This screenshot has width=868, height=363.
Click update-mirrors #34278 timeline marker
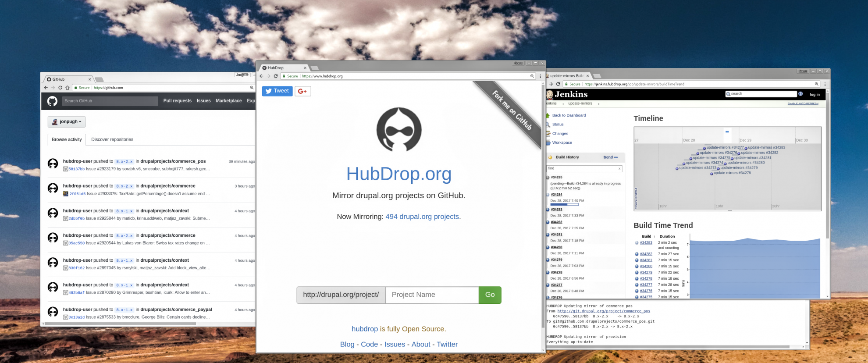(x=711, y=174)
